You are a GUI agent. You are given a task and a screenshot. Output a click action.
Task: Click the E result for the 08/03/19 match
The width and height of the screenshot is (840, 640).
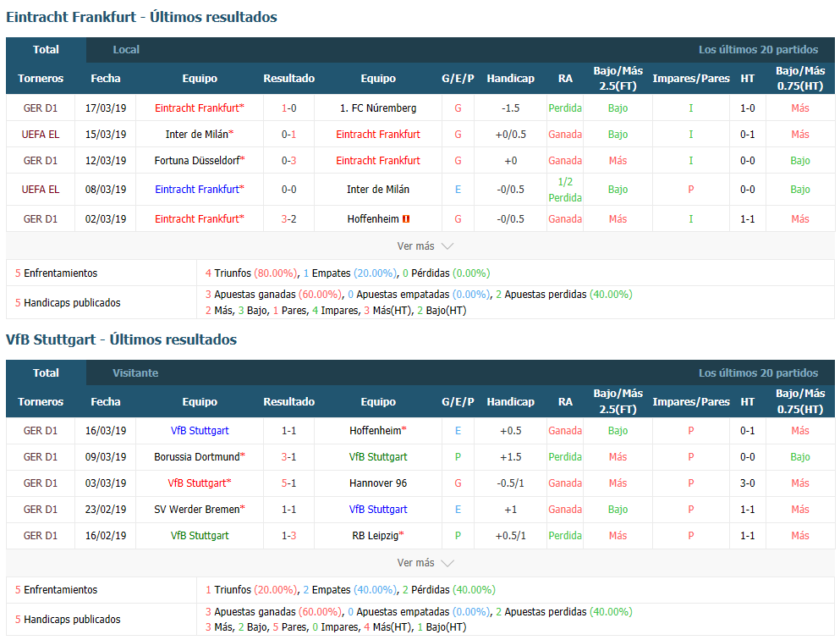coord(458,190)
